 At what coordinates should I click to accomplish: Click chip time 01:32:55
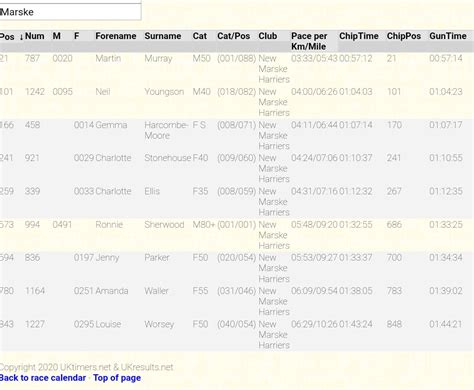(x=356, y=225)
